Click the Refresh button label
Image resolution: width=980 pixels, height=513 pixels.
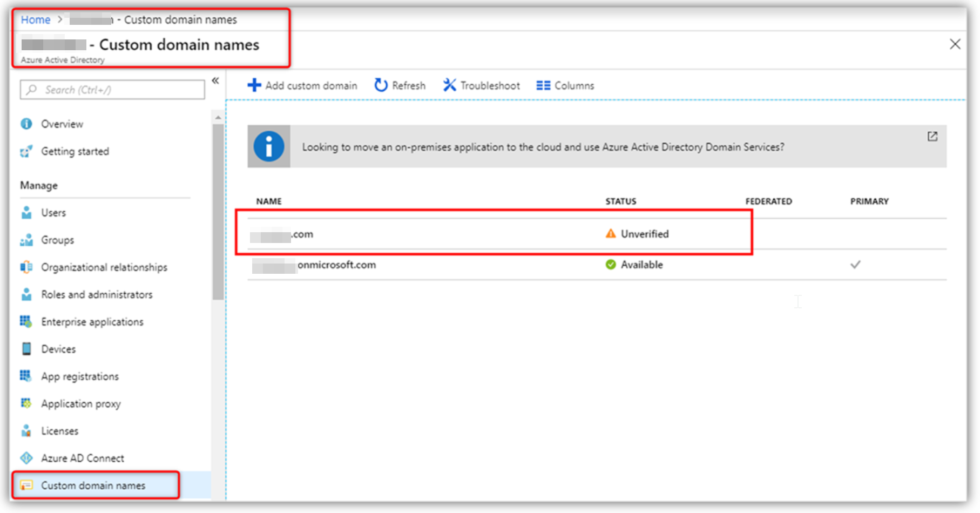coord(409,85)
